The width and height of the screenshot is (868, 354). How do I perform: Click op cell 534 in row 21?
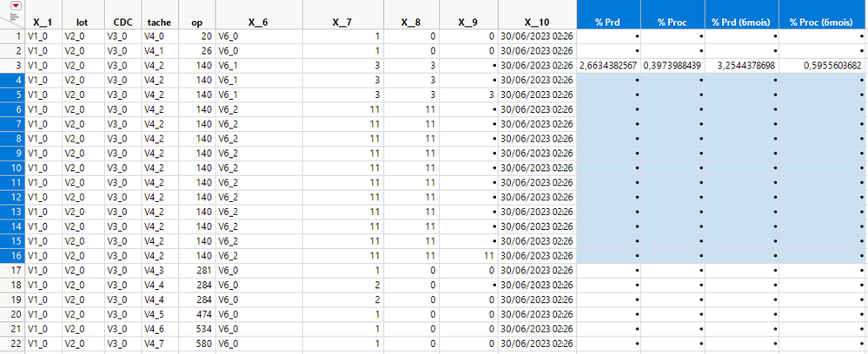[x=196, y=329]
